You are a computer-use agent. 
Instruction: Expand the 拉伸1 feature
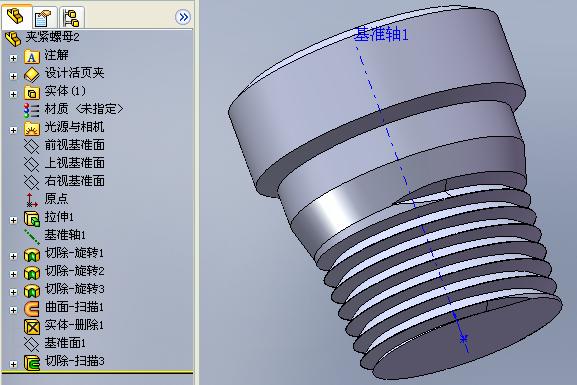click(13, 220)
